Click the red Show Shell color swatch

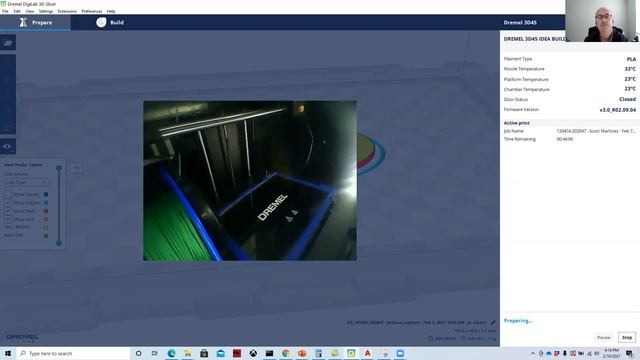[x=46, y=211]
